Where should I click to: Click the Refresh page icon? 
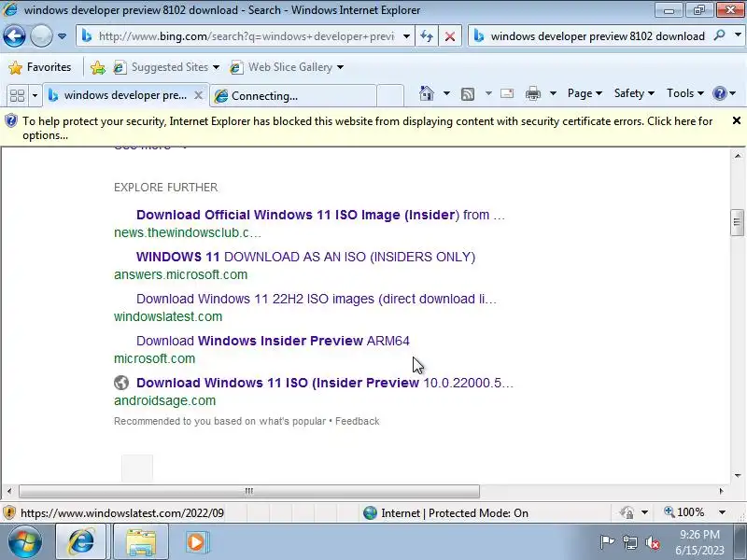[x=427, y=36]
